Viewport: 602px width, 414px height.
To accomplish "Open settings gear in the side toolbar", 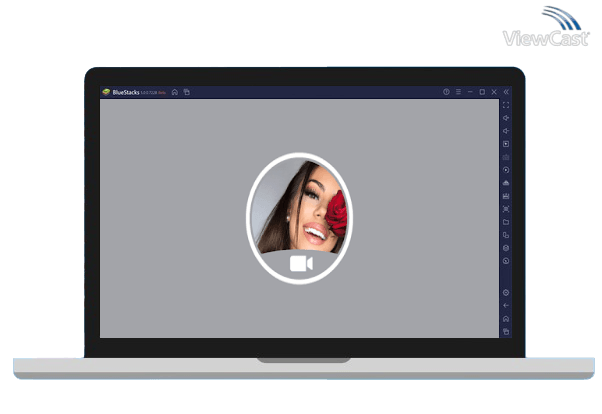I will click(x=506, y=293).
